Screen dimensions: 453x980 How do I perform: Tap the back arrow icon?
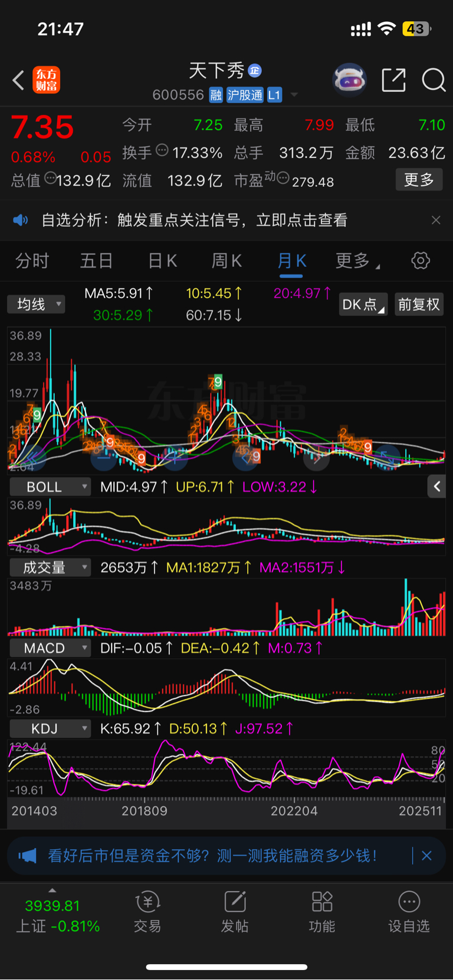pyautogui.click(x=18, y=80)
